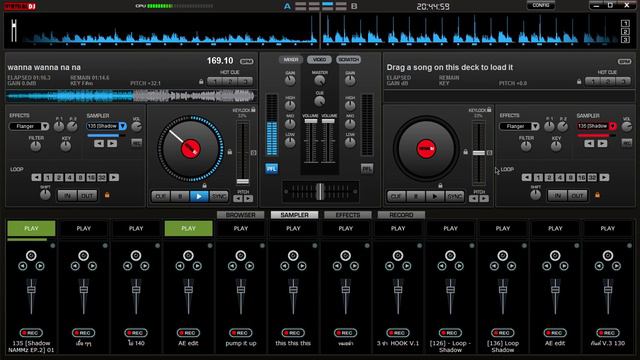Select previous sample on the right deck sampler
The height and width of the screenshot is (360, 640).
tap(589, 144)
